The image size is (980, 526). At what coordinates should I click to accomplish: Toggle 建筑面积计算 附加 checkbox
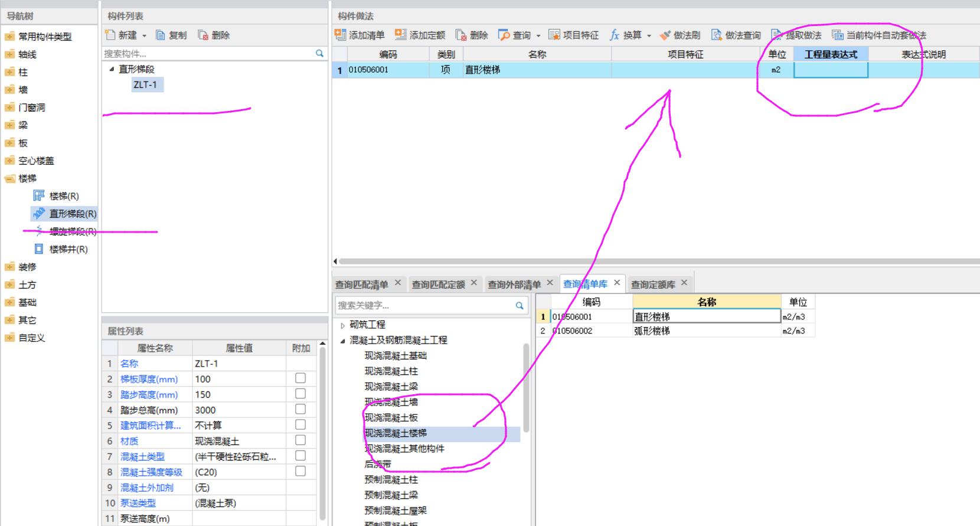(x=300, y=424)
